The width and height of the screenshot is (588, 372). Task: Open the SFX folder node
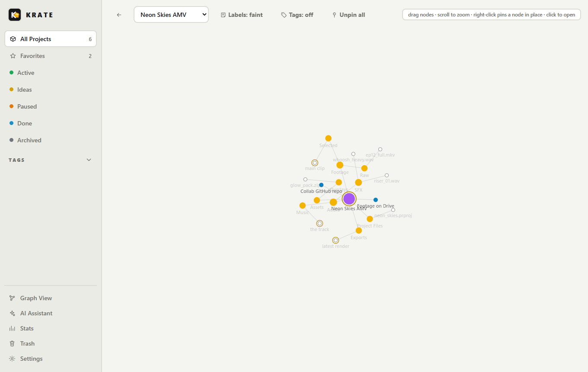point(358,183)
